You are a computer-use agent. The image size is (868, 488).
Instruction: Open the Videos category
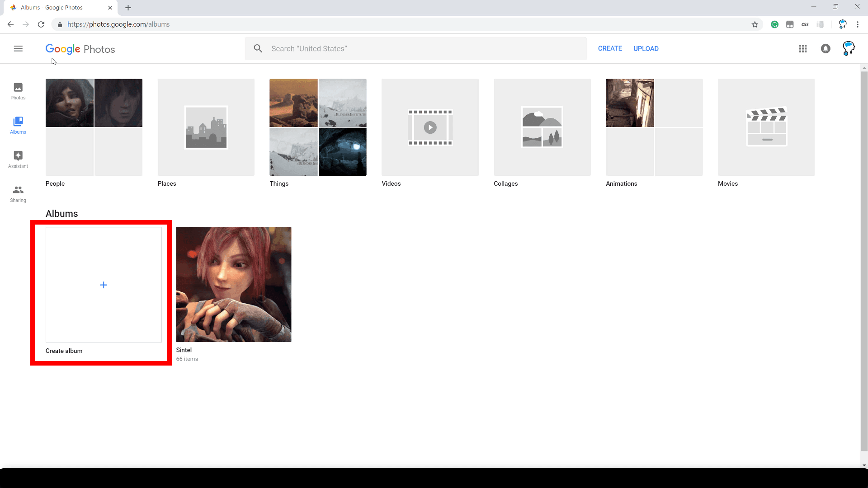(429, 127)
